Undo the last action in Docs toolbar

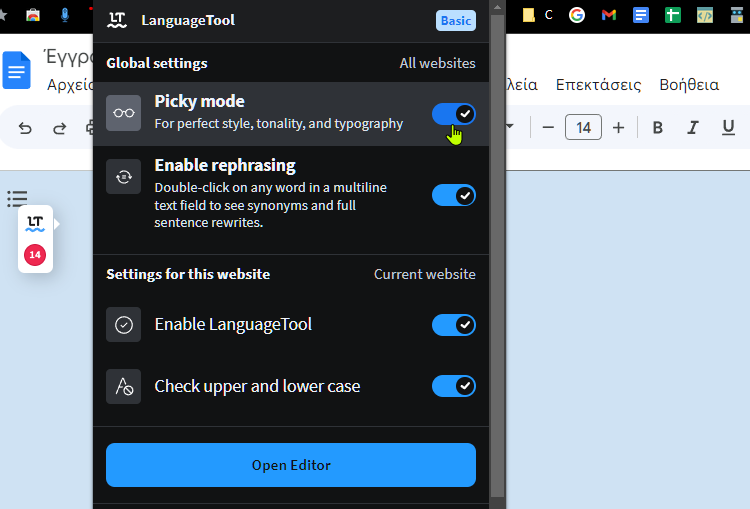(25, 128)
